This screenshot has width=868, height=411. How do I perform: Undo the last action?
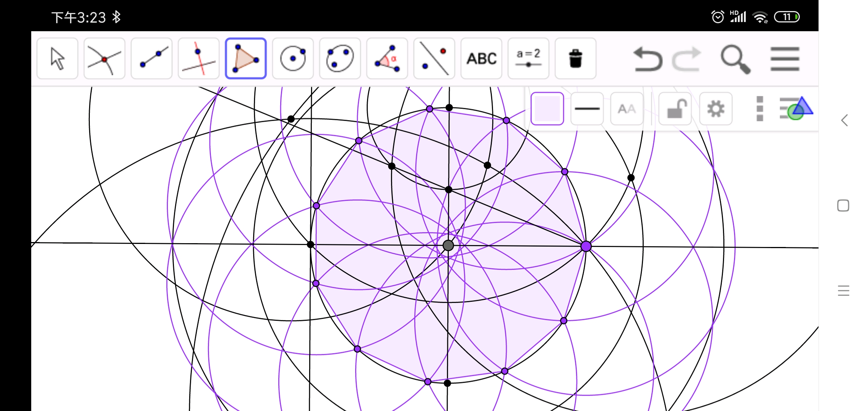[x=648, y=59]
